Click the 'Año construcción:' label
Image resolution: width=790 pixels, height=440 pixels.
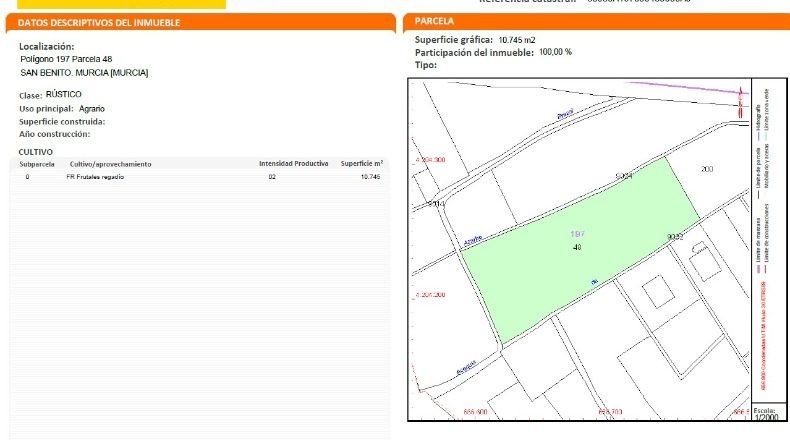pyautogui.click(x=54, y=134)
